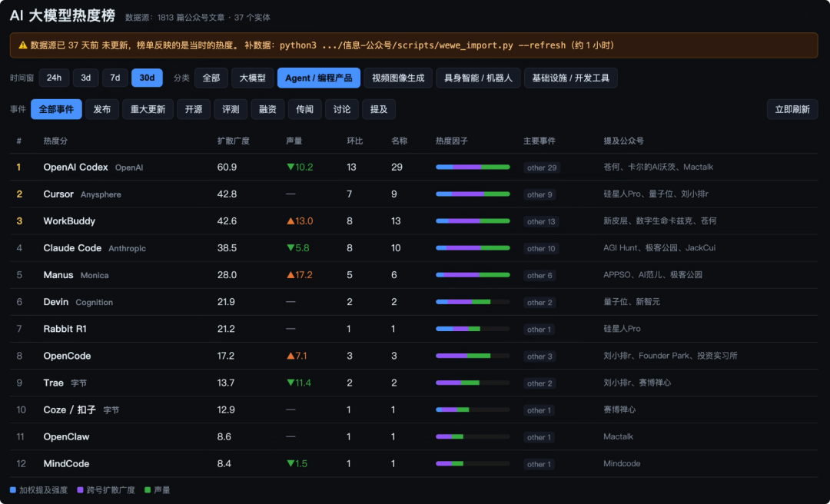Open the OpenCode entry name

(x=67, y=356)
